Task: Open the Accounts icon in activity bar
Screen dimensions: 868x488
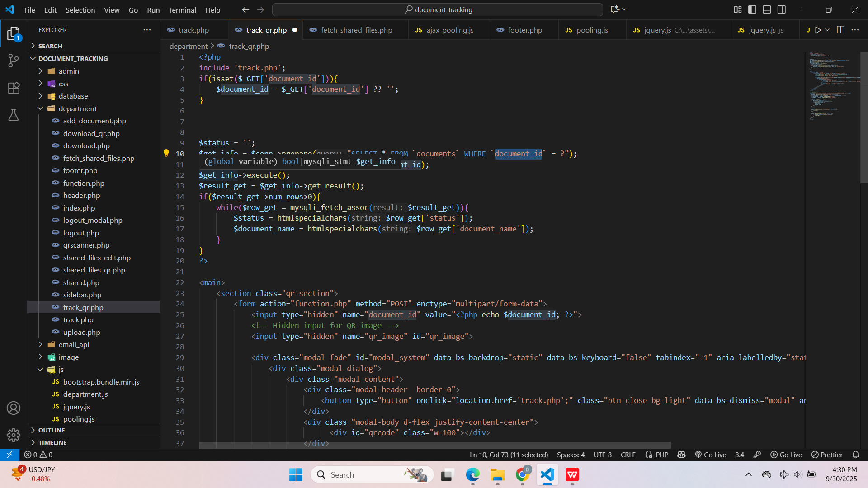Action: click(x=14, y=408)
